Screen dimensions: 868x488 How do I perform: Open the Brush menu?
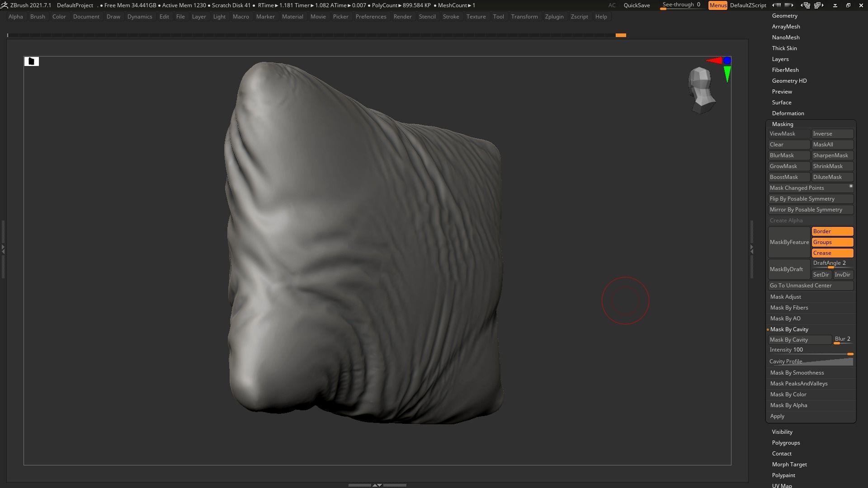click(x=38, y=17)
